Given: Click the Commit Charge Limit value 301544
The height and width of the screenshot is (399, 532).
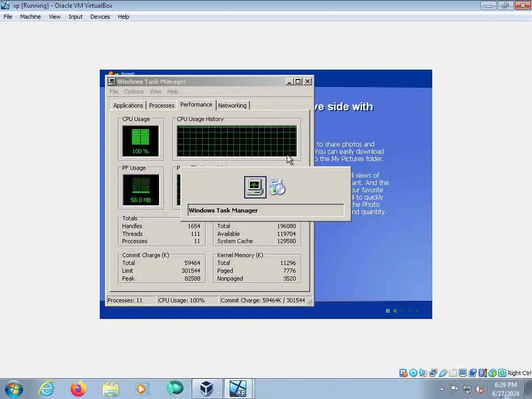Looking at the screenshot, I should coord(191,271).
